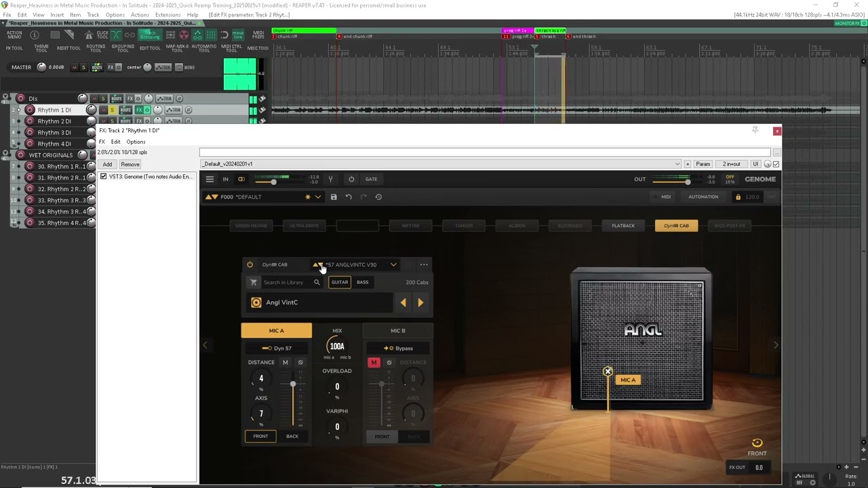Select the Rhythm 3 DI track
868x488 pixels.
54,132
